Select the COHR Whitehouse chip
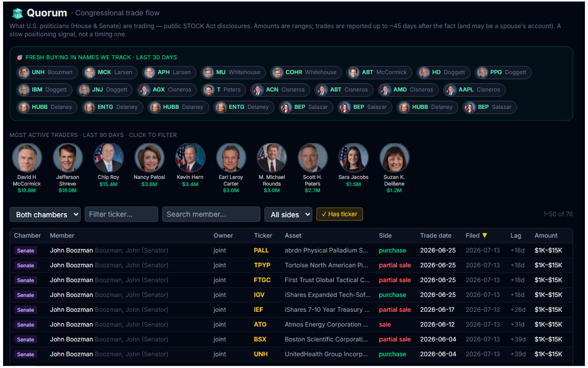Image resolution: width=588 pixels, height=368 pixels. pos(306,72)
